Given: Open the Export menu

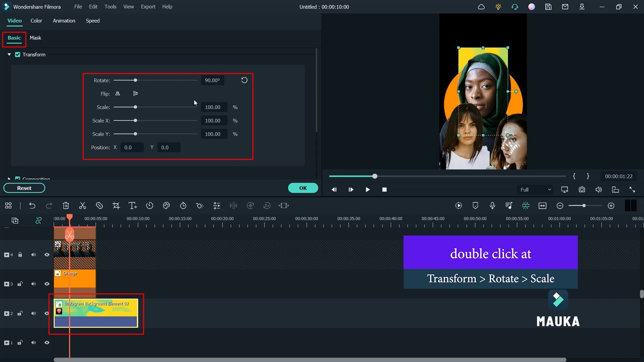Looking at the screenshot, I should 148,7.
